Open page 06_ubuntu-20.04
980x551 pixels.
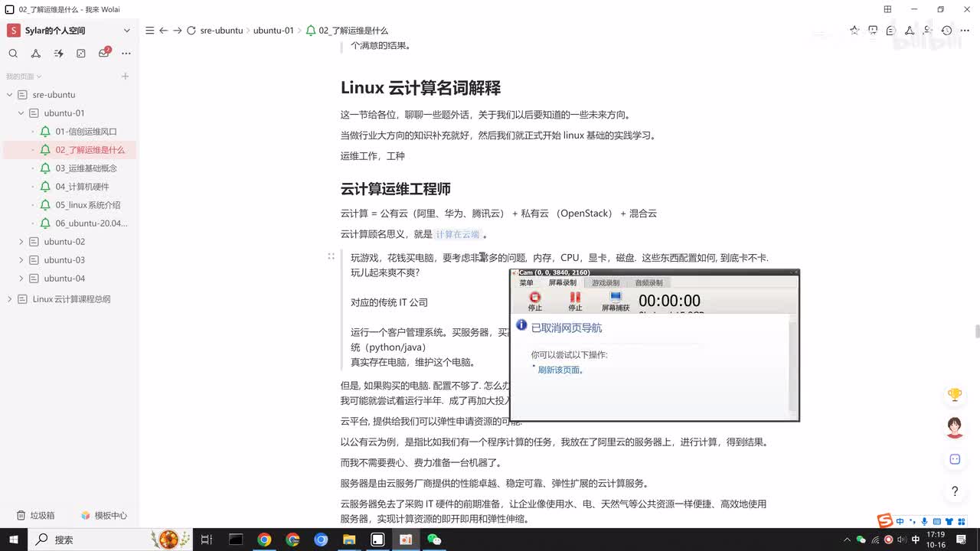tap(91, 223)
